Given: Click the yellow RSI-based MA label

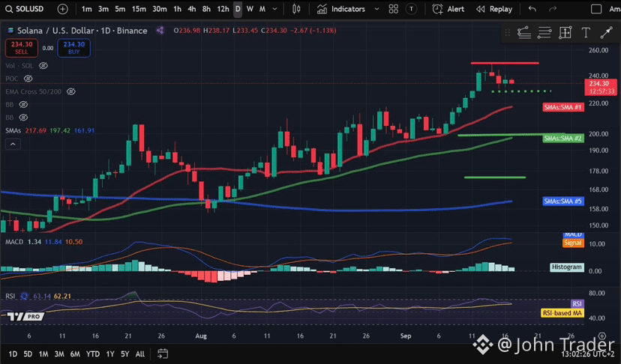Looking at the screenshot, I should point(562,313).
